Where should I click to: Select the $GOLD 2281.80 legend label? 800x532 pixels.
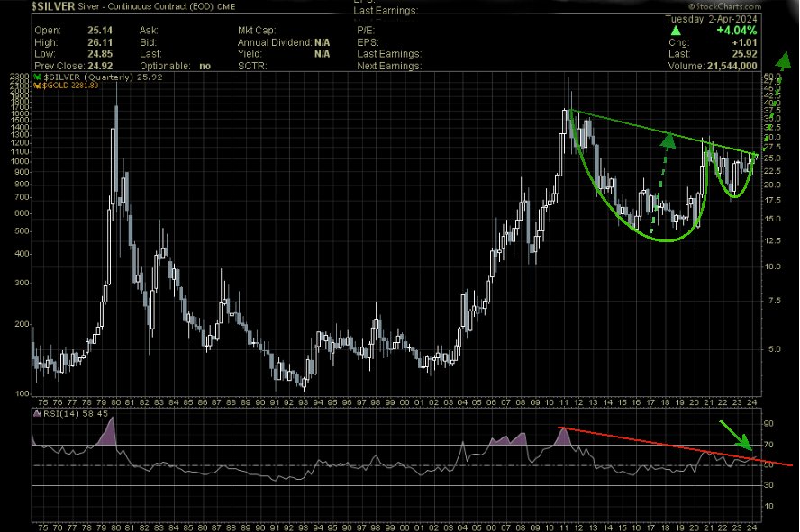[69, 86]
